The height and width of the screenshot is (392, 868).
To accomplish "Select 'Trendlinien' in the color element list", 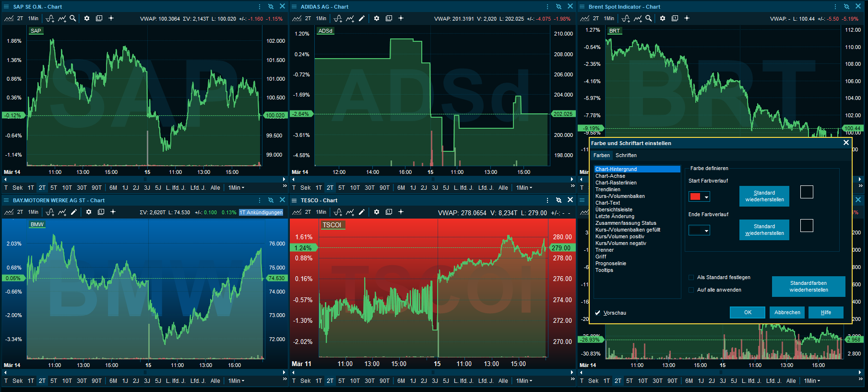I will tap(607, 189).
